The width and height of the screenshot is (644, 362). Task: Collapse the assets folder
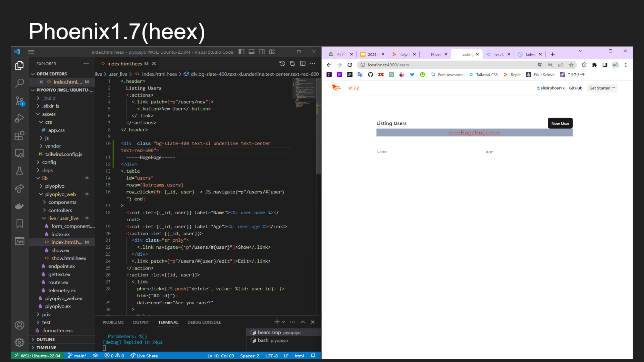(49, 114)
